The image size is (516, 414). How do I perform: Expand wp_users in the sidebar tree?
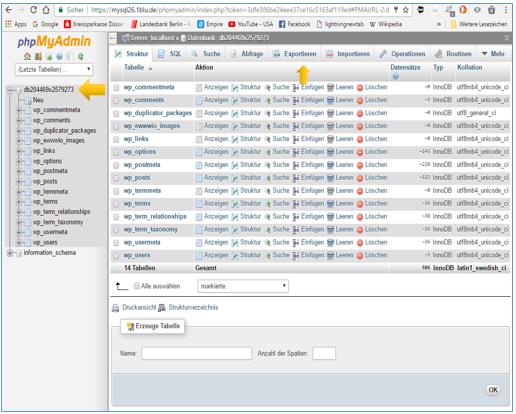coord(19,243)
